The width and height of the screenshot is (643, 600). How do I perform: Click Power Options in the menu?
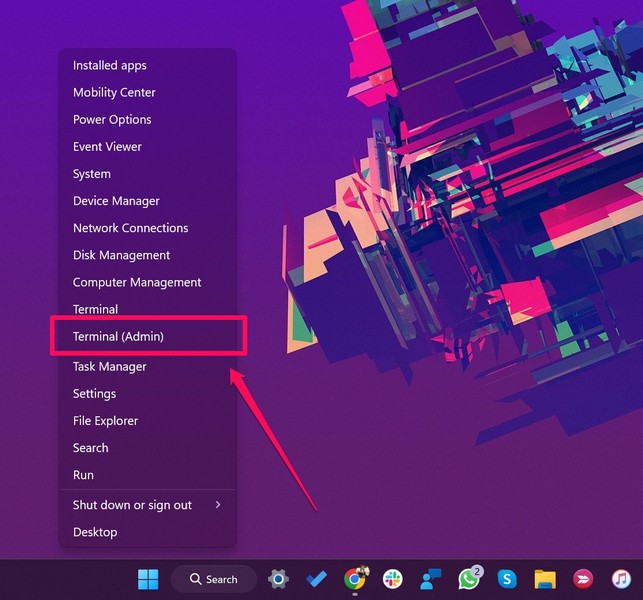pyautogui.click(x=112, y=120)
